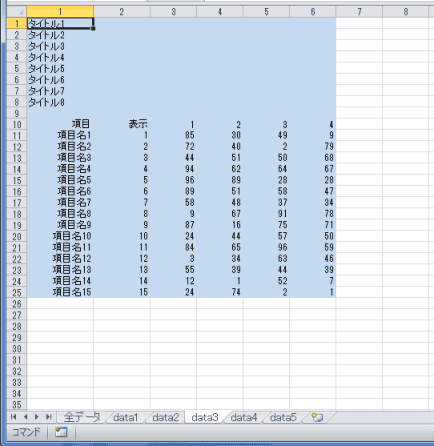Go to last sheet navigation arrow
Screen dimensions: 434x446
(48, 417)
